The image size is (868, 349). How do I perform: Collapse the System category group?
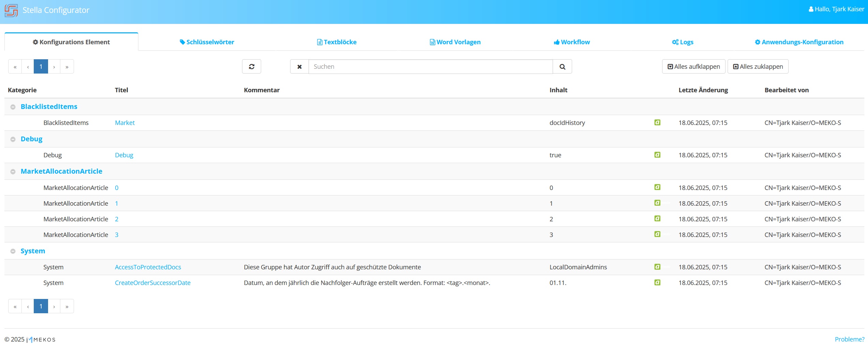(13, 251)
